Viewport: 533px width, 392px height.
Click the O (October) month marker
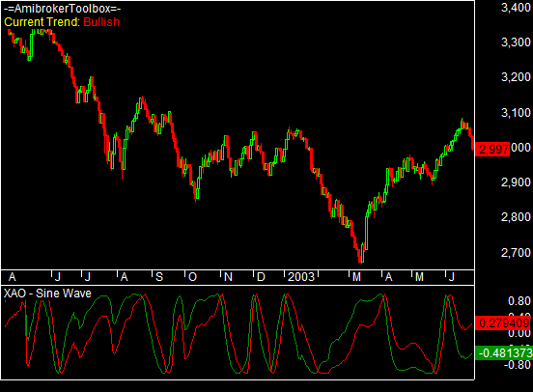point(192,277)
